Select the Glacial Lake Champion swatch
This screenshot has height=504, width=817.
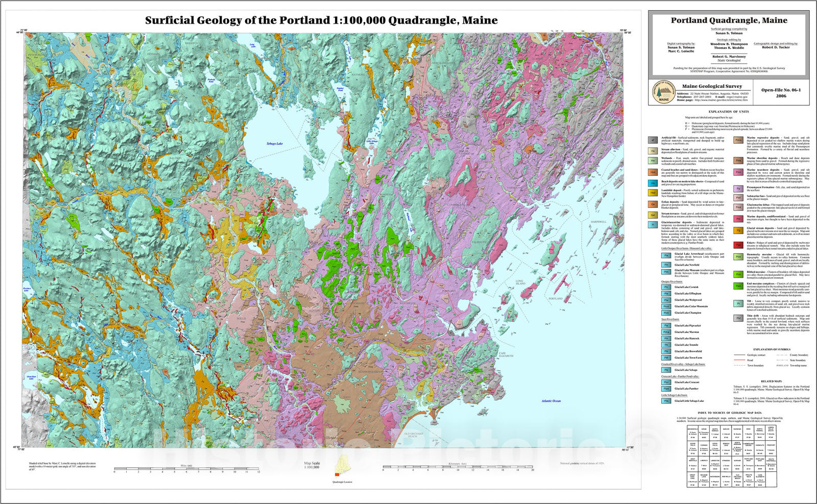(666, 313)
